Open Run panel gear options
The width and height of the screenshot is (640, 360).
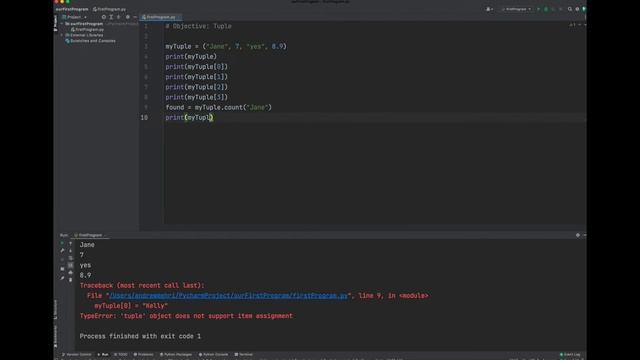pyautogui.click(x=578, y=235)
